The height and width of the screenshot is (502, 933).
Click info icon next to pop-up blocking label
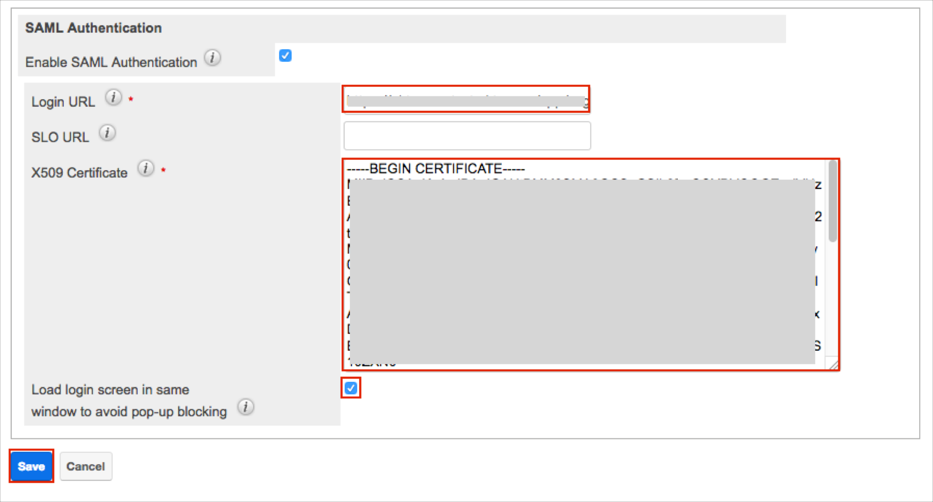coord(245,407)
